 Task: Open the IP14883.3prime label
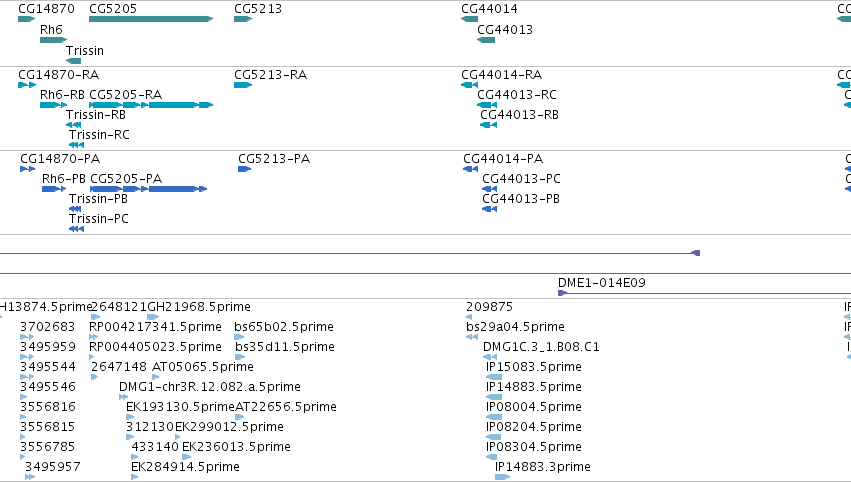coord(543,467)
